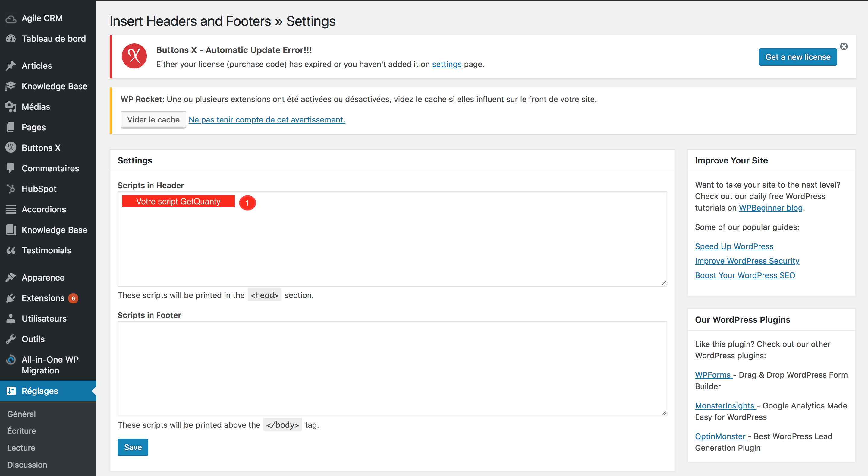Screen dimensions: 868x476
Task: Click the Vider le cache button
Action: click(x=153, y=120)
